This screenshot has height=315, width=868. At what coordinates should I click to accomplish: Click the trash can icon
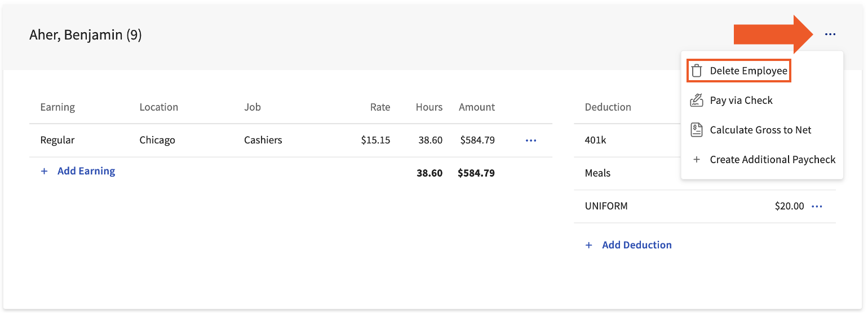tap(697, 71)
